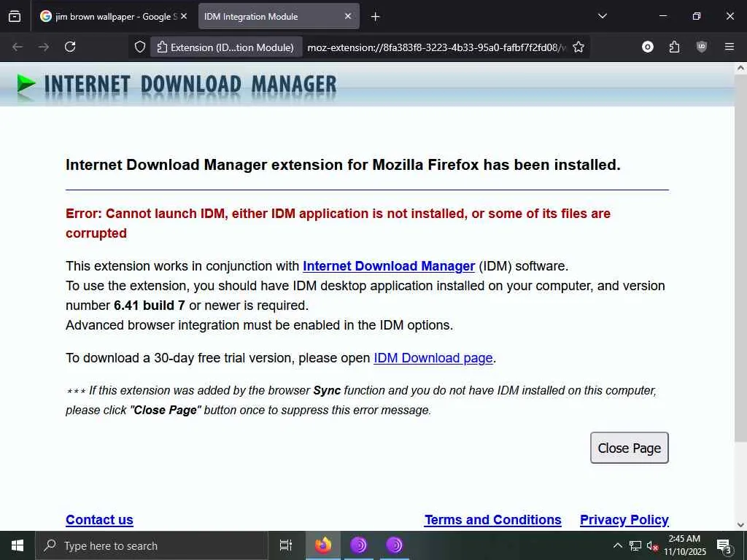Click the red Error: Cannot launch IDM message
Viewport: 747px width, 560px height.
click(338, 223)
